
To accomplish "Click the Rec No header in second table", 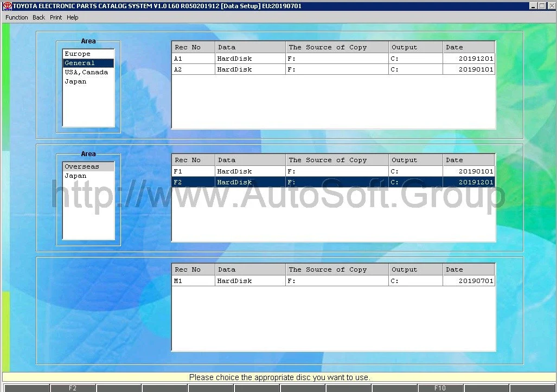I will coord(193,160).
